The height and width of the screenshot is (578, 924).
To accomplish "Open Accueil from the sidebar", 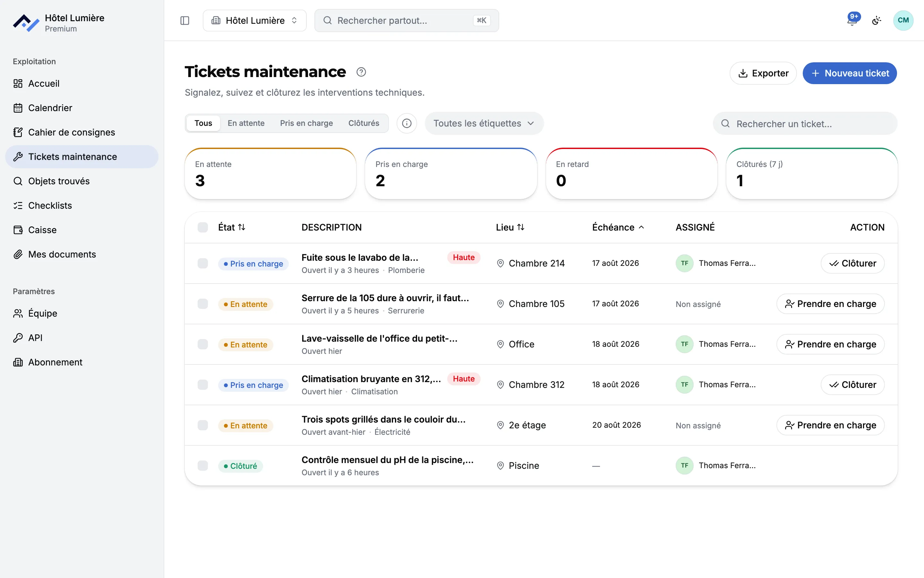I will [82, 83].
